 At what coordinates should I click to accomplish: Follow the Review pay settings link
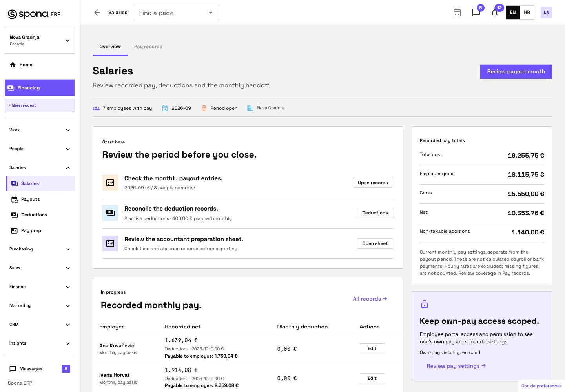(x=456, y=366)
